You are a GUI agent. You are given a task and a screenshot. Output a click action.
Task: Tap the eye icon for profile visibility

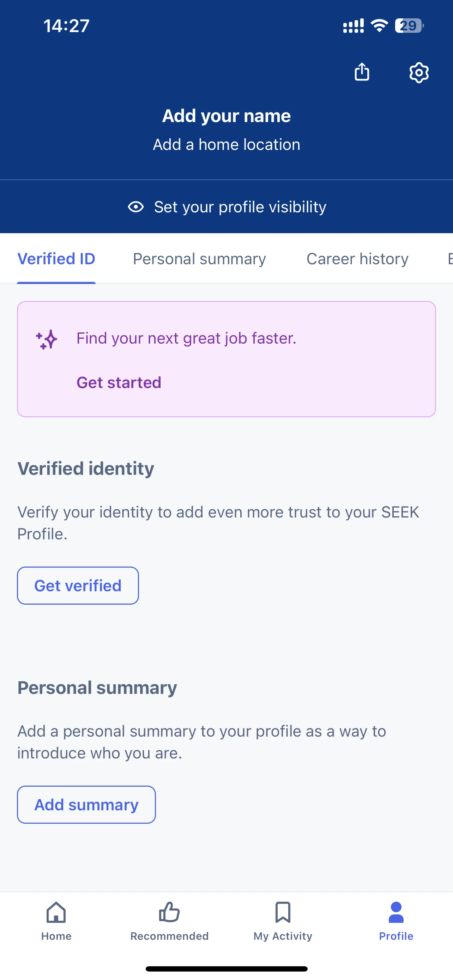136,207
